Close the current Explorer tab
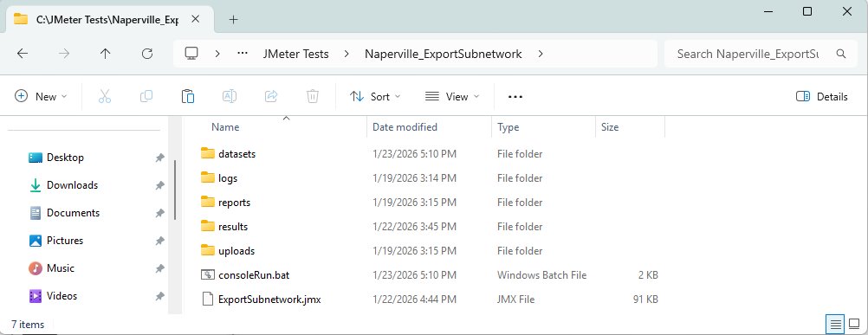Image resolution: width=868 pixels, height=335 pixels. 196,19
